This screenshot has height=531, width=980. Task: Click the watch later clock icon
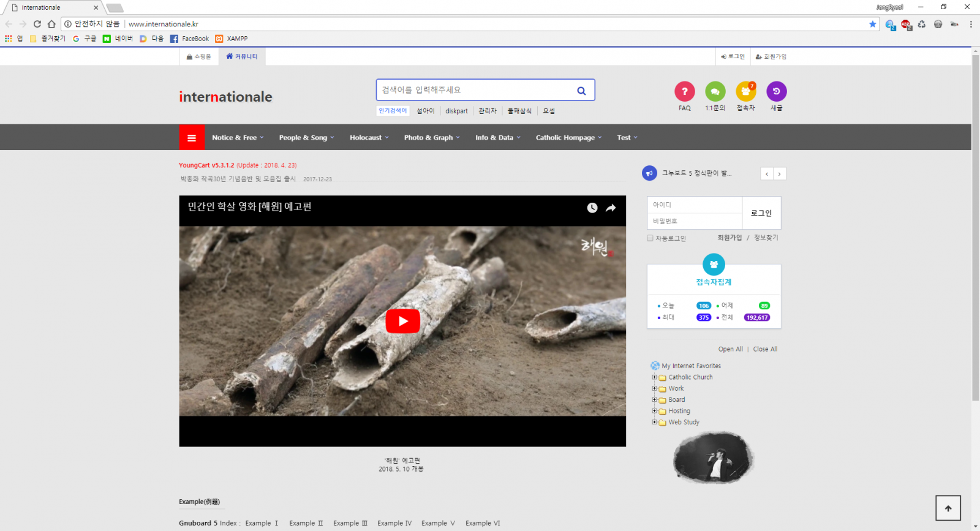(592, 208)
